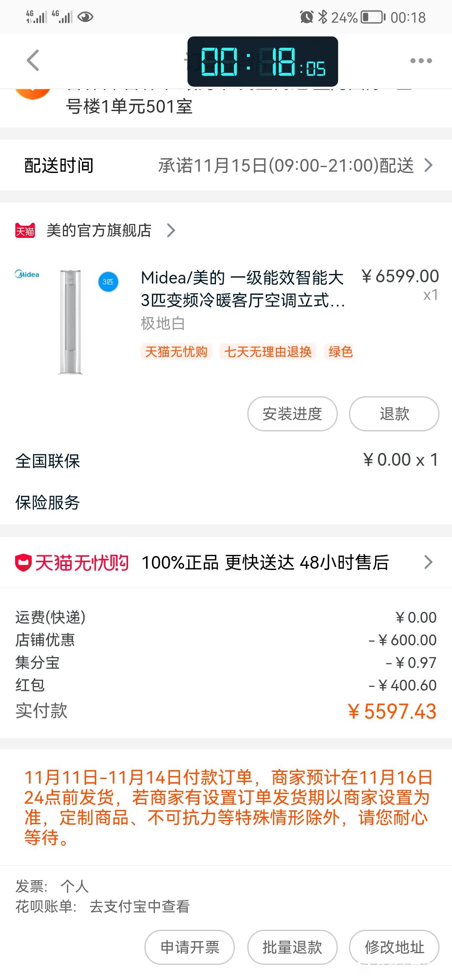452x980 pixels.
Task: Click the 修改地址 button
Action: tap(394, 947)
